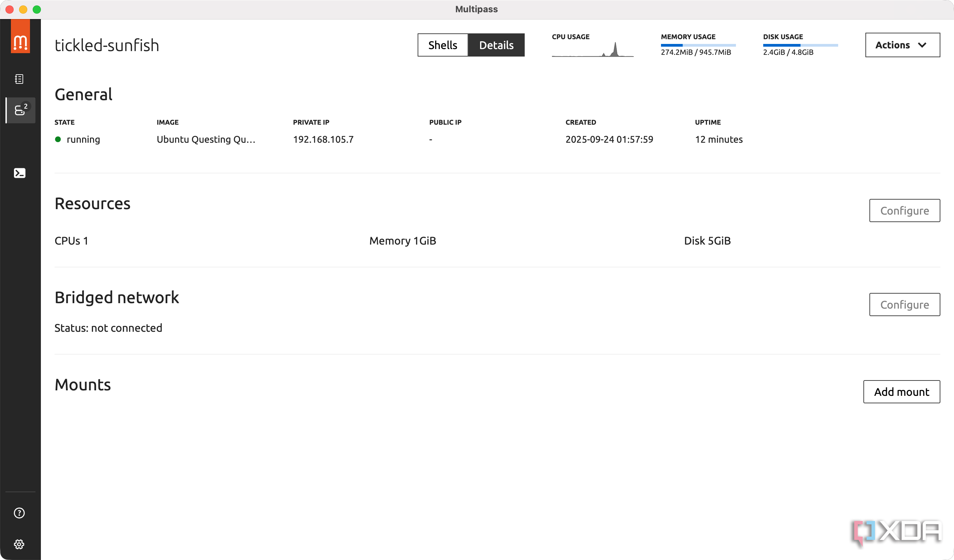Viewport: 954px width, 560px height.
Task: Click the private IP 192.168.105.7
Action: pos(323,139)
